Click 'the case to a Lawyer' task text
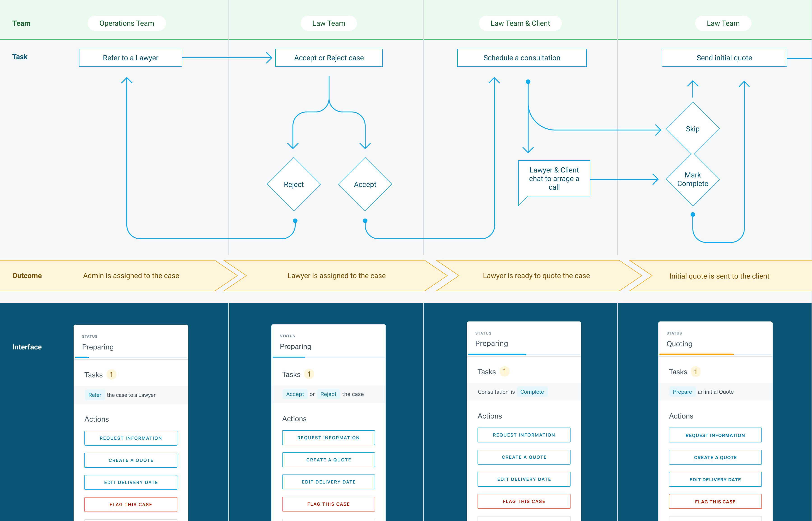The image size is (812, 521). click(x=131, y=395)
